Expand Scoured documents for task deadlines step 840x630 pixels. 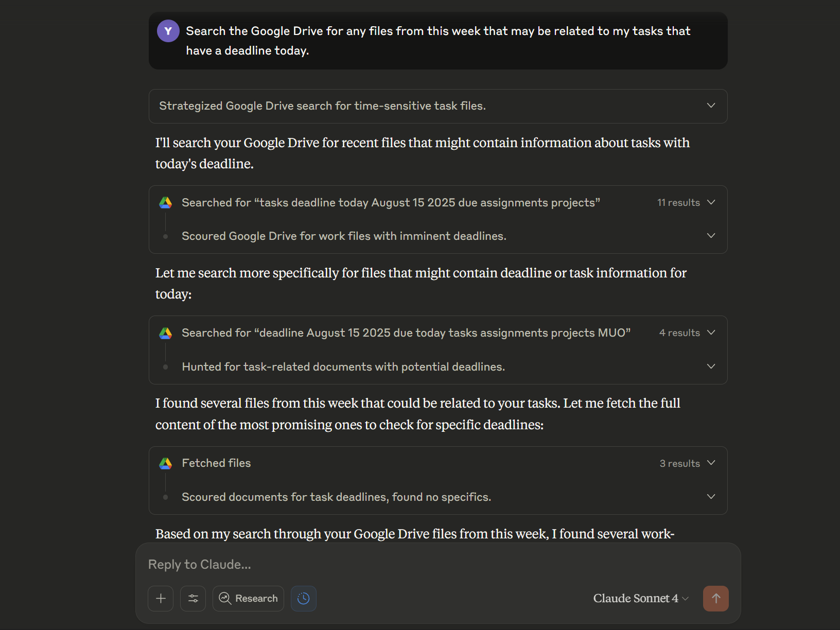pyautogui.click(x=438, y=497)
